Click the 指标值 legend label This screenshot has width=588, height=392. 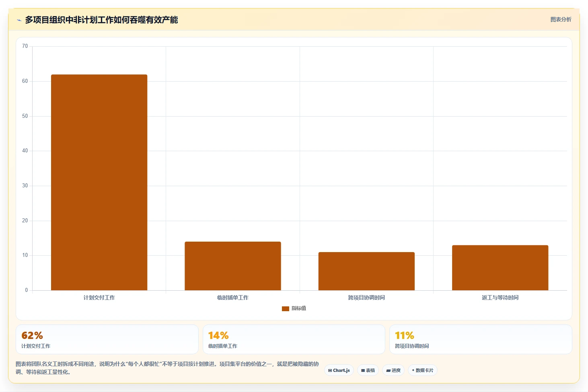tap(299, 308)
